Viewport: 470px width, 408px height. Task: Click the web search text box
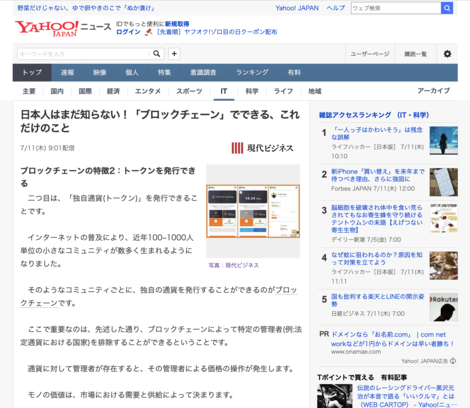(396, 8)
